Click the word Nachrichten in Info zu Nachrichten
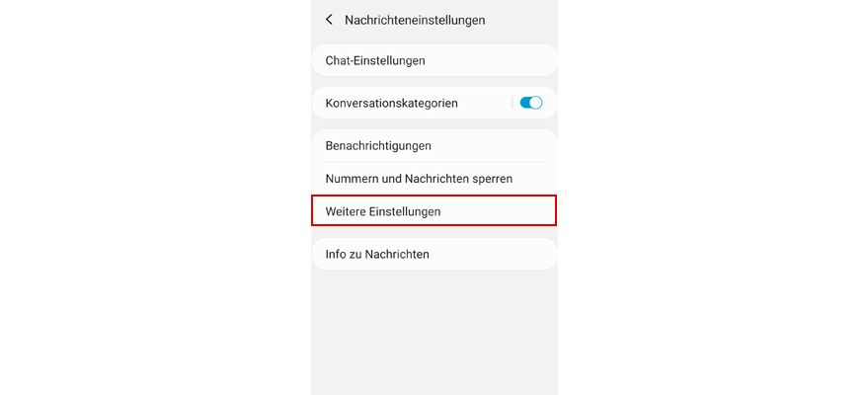Viewport: 868px width, 395px height. tap(400, 255)
